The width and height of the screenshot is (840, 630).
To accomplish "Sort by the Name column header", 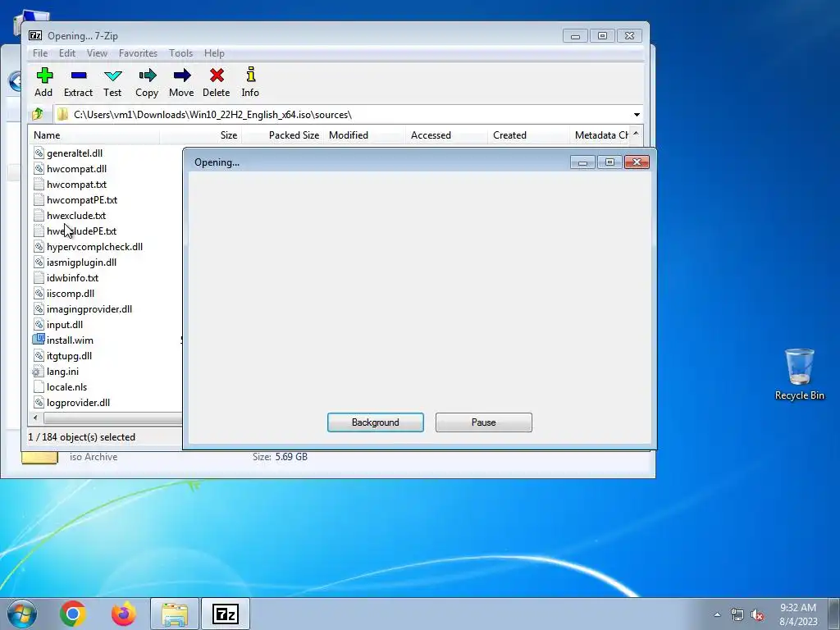I will pyautogui.click(x=94, y=135).
